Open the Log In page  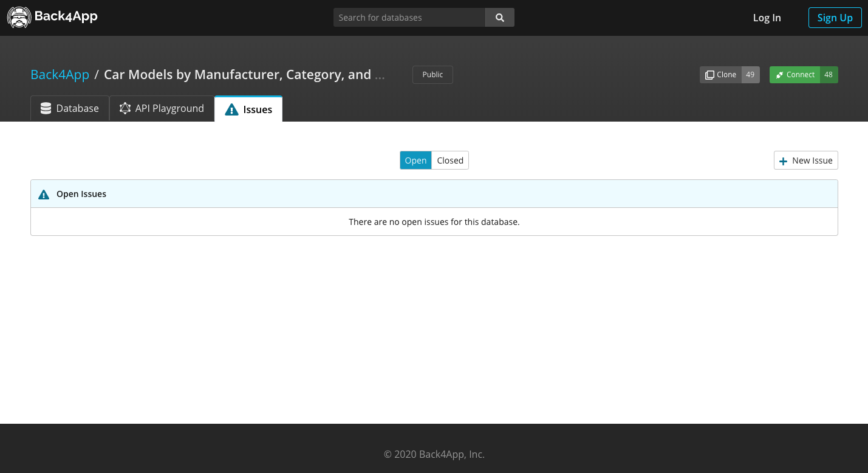coord(767,18)
